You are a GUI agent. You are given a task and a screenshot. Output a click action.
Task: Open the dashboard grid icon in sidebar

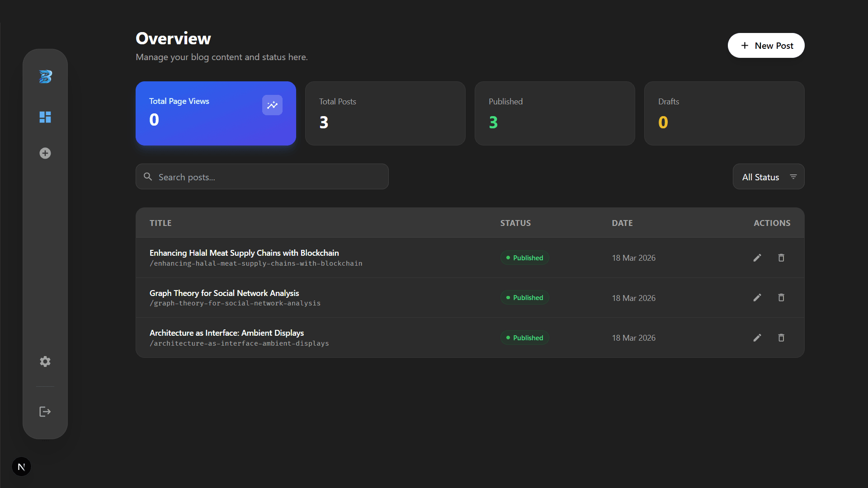tap(45, 117)
